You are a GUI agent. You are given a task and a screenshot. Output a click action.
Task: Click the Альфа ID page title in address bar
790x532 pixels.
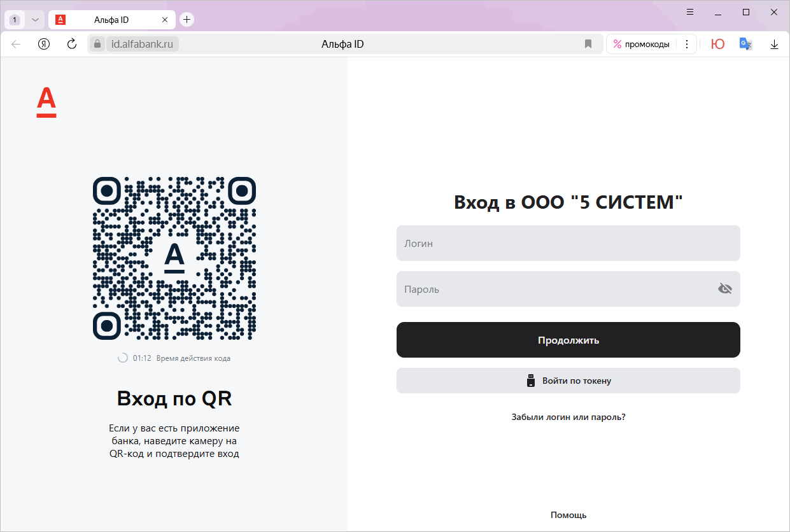click(x=342, y=44)
